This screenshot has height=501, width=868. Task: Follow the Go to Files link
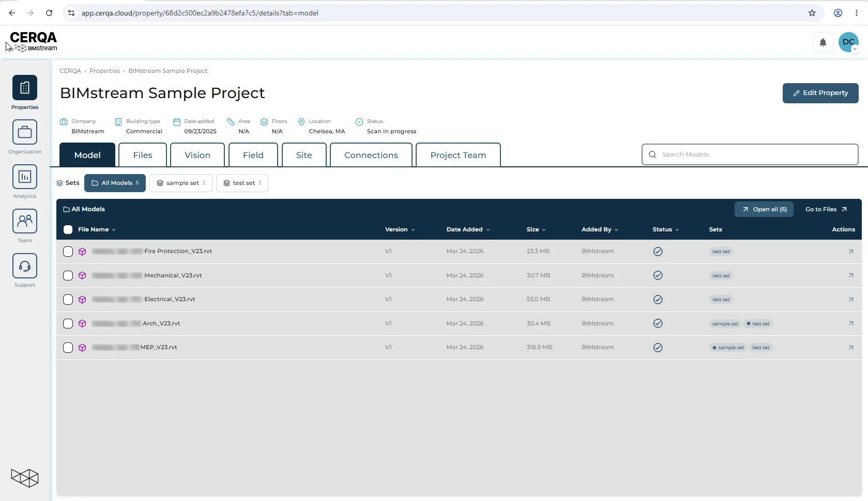coord(826,209)
